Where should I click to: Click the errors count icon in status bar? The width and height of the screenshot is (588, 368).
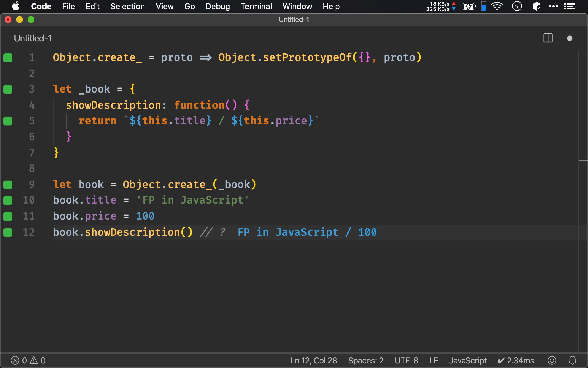[15, 360]
